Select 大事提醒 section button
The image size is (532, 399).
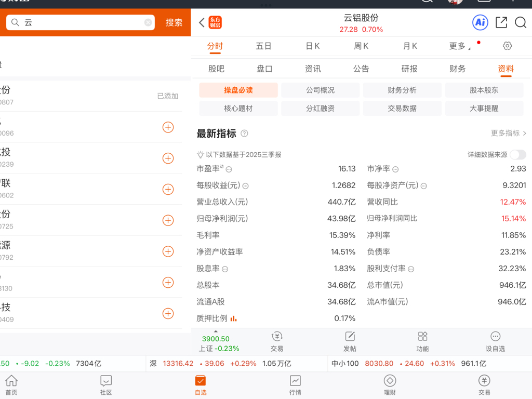(x=484, y=108)
